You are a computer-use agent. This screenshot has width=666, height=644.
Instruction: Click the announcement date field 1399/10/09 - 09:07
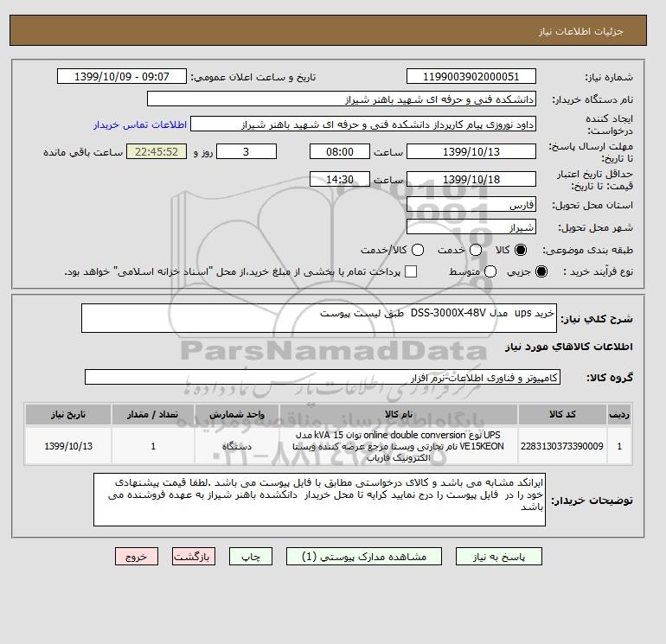121,77
